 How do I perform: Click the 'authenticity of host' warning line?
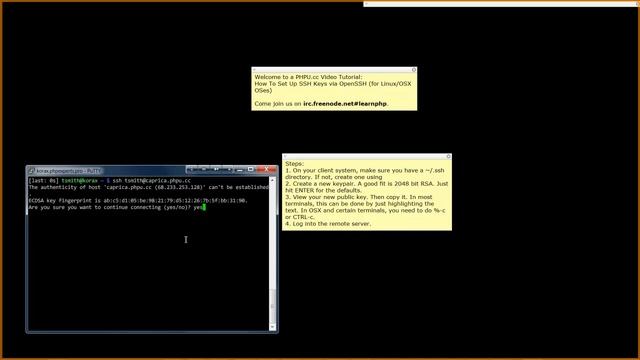pos(149,187)
